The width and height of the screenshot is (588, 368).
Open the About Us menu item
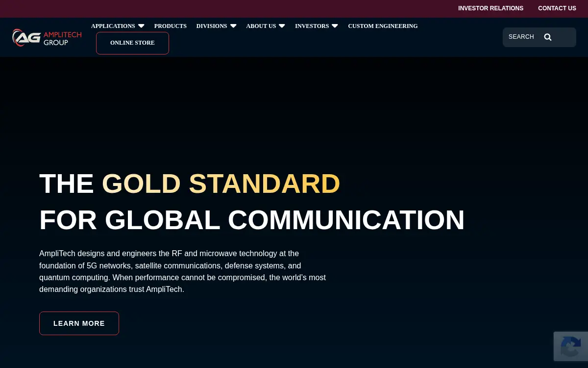[261, 26]
